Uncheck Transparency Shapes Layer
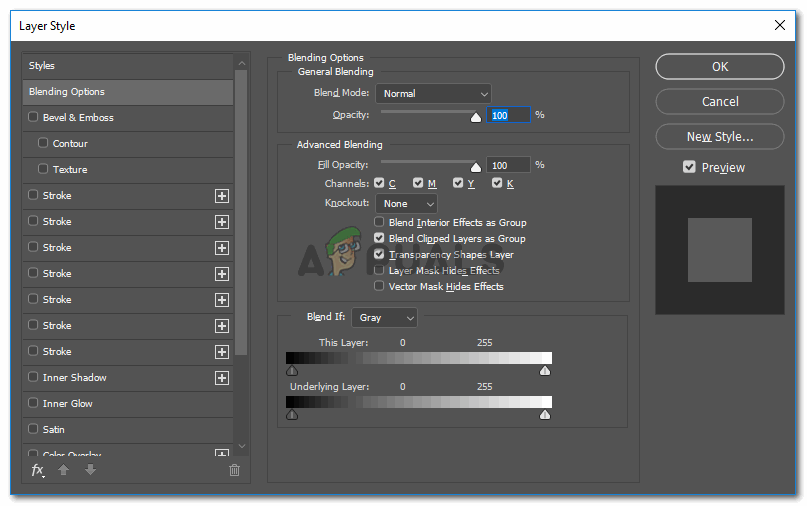Screen dimensions: 807x506 (x=379, y=254)
